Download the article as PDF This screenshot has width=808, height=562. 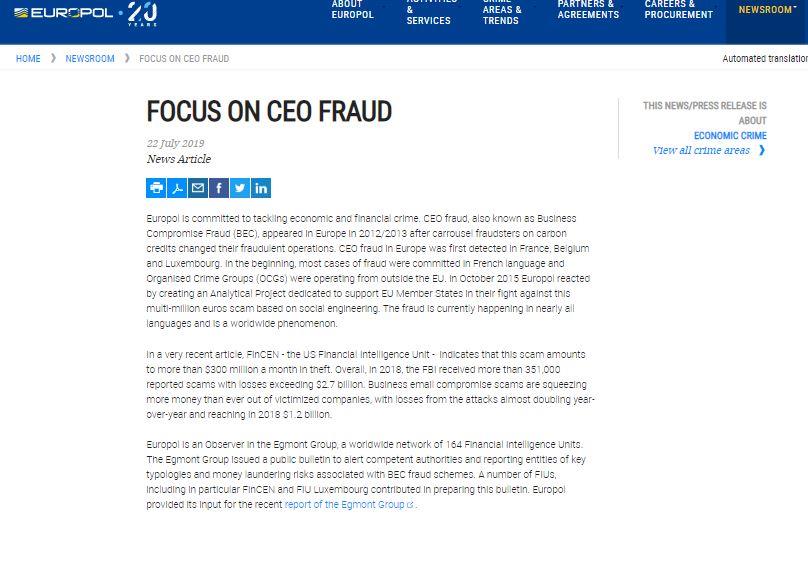coord(177,188)
